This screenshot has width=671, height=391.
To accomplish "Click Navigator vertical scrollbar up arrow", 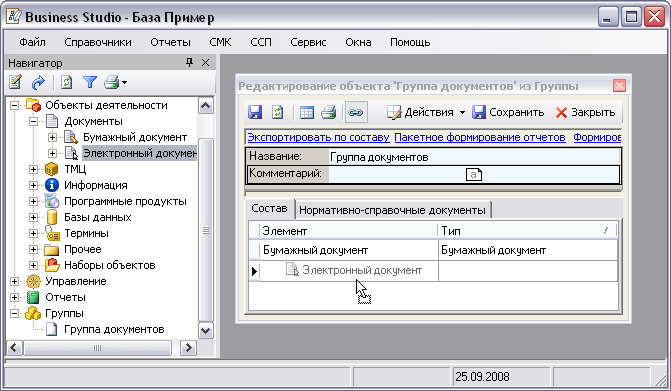I will click(206, 106).
